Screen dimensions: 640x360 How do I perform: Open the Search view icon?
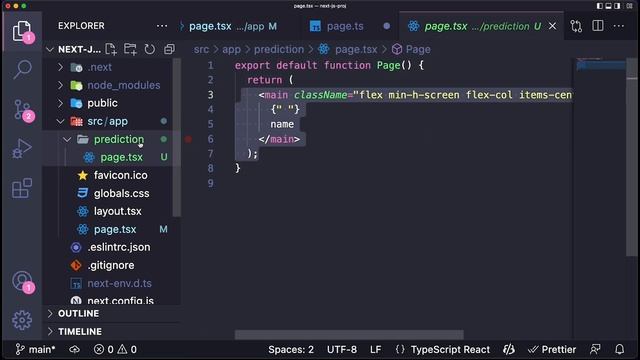(22, 69)
